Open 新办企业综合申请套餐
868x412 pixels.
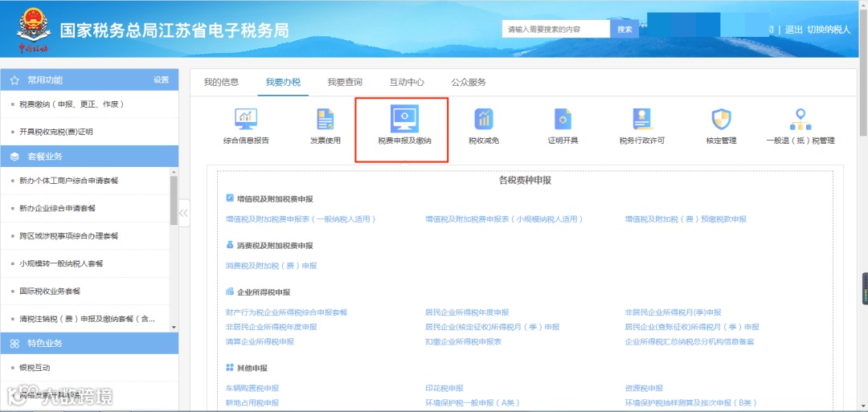(58, 208)
